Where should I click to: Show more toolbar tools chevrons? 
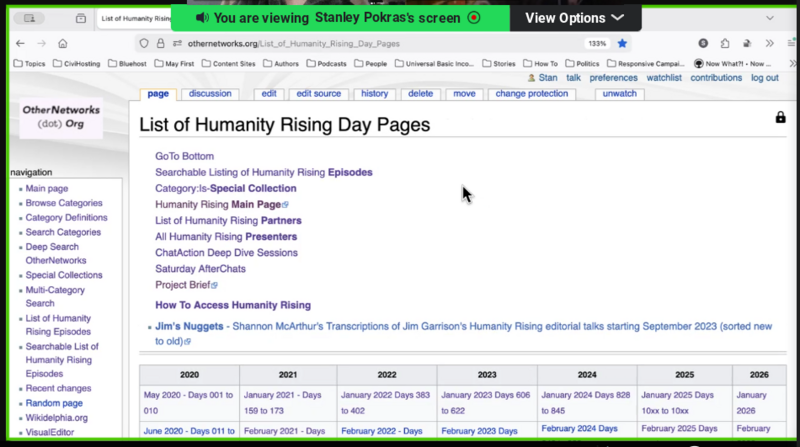(x=769, y=44)
